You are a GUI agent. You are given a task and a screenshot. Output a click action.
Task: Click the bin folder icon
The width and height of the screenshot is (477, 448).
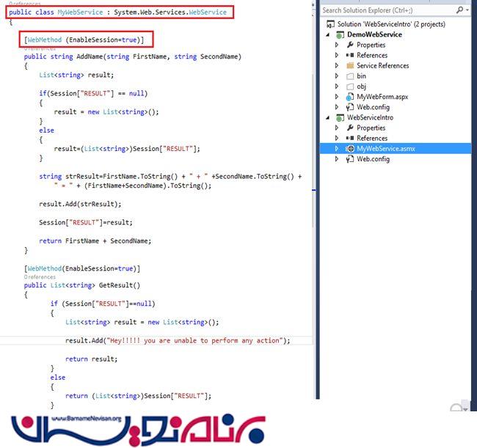pyautogui.click(x=350, y=76)
